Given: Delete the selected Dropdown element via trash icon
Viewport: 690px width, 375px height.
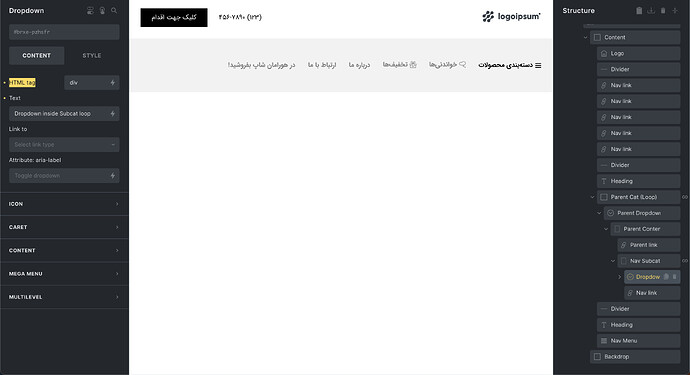Looking at the screenshot, I should tap(674, 277).
